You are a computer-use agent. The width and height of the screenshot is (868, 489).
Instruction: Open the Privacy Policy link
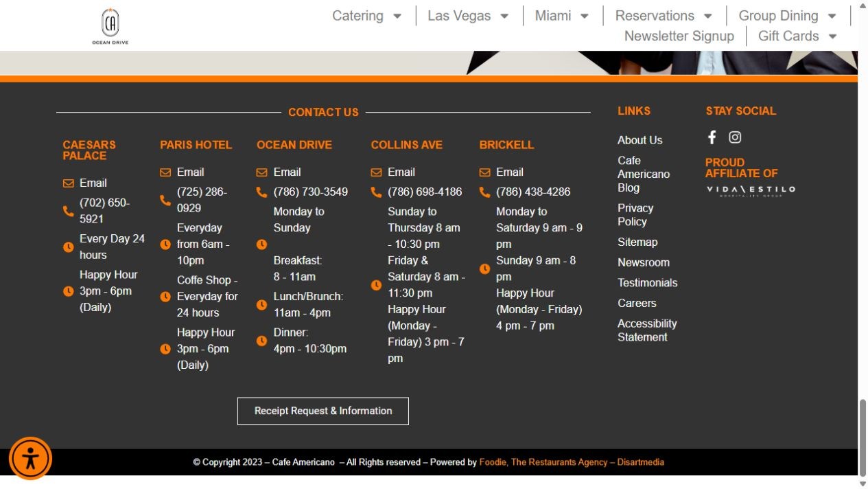point(635,215)
